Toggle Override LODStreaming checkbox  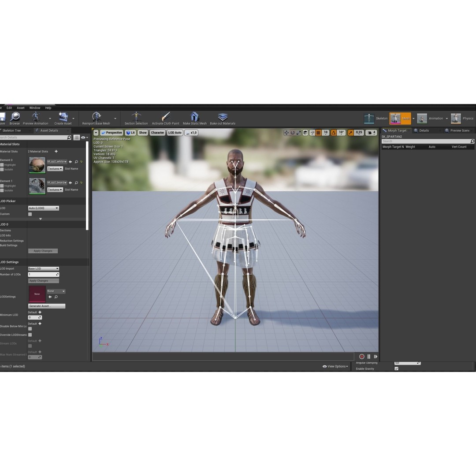[30, 335]
